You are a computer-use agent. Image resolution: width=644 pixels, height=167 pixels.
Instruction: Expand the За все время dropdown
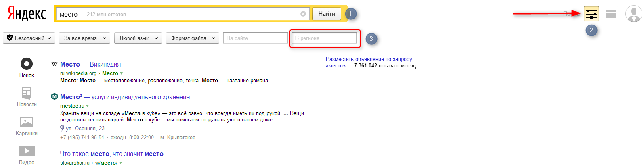pos(84,38)
